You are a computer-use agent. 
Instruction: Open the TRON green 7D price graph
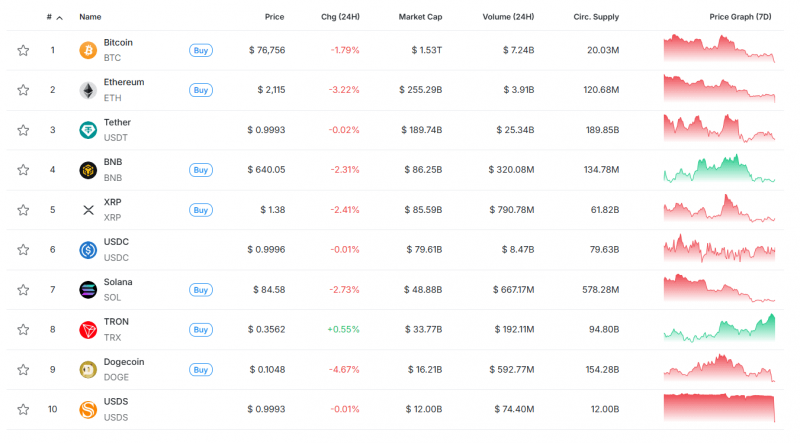click(719, 328)
